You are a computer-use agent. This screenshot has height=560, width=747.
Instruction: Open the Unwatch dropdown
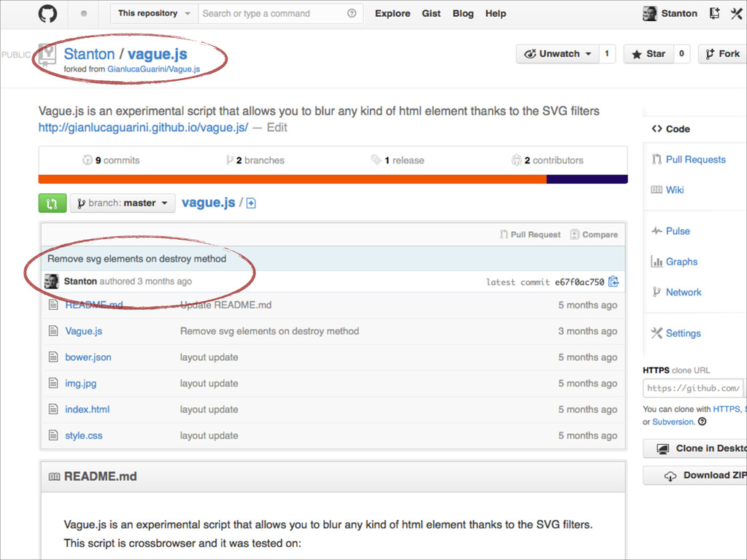point(557,54)
